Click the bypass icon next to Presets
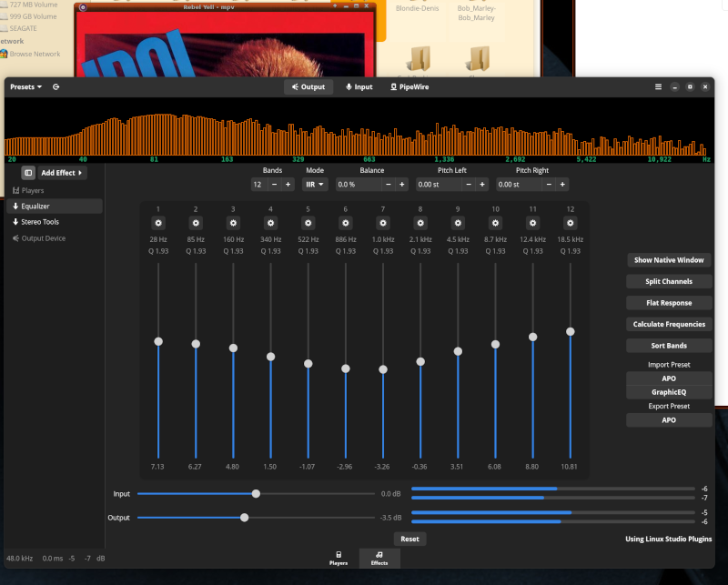 (x=56, y=87)
